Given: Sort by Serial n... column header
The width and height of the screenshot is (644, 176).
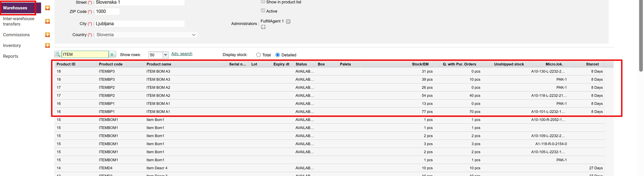Looking at the screenshot, I should (x=238, y=64).
